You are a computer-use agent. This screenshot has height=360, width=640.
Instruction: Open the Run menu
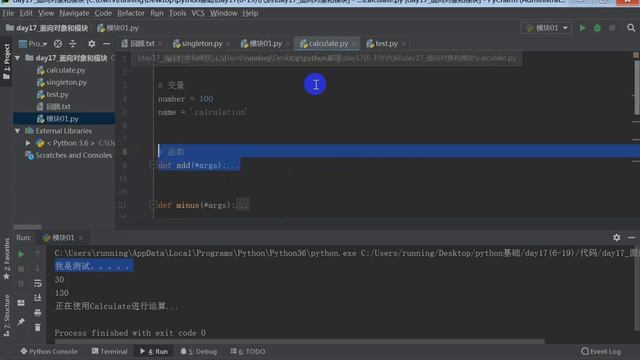[157, 13]
